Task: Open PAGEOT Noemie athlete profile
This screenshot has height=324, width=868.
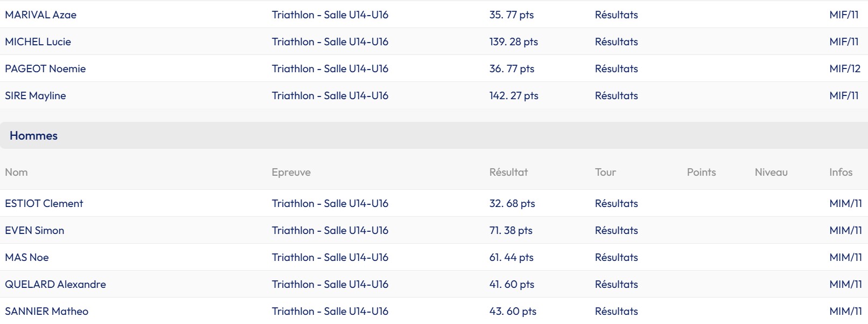Action: (x=45, y=68)
